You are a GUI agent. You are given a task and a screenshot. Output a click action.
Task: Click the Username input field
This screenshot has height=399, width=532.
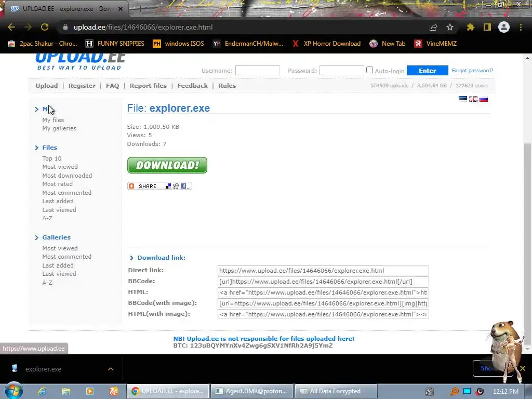tap(258, 70)
